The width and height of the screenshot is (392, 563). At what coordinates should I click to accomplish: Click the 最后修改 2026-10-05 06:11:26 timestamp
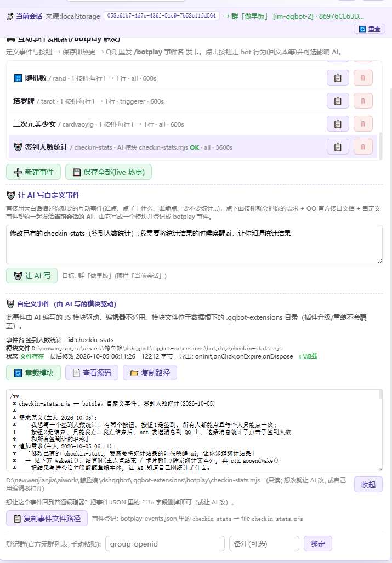(x=93, y=356)
